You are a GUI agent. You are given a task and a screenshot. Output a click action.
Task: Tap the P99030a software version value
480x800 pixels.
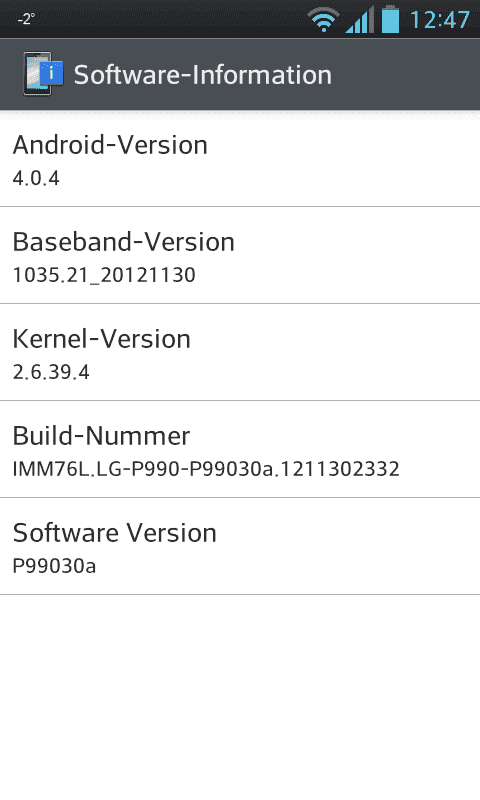pos(54,566)
